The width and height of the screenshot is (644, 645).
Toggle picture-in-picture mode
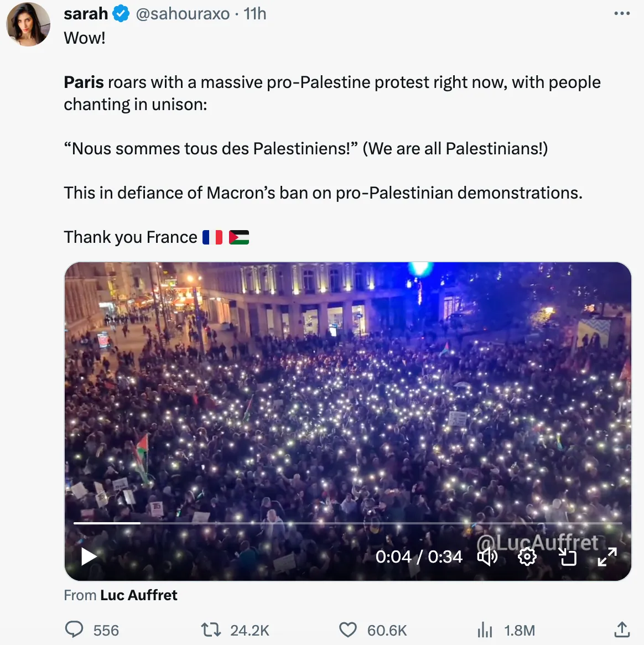pyautogui.click(x=567, y=556)
